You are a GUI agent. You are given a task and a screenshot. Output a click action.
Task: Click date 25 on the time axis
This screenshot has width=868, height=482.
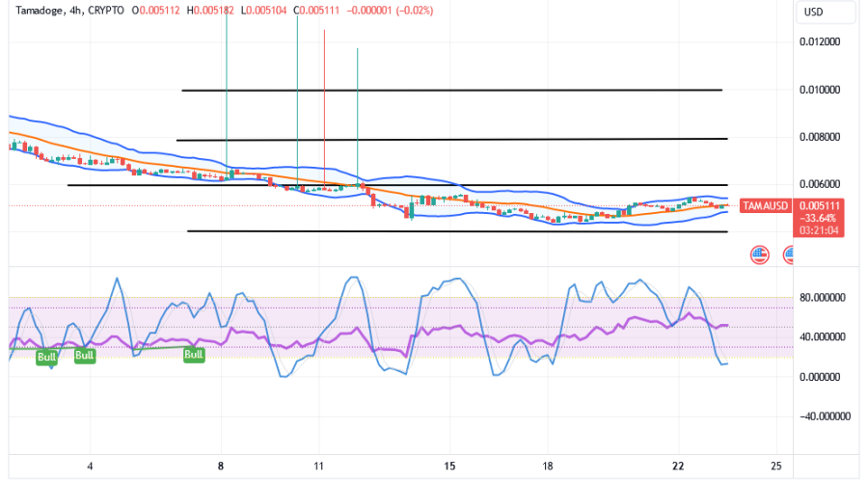775,466
